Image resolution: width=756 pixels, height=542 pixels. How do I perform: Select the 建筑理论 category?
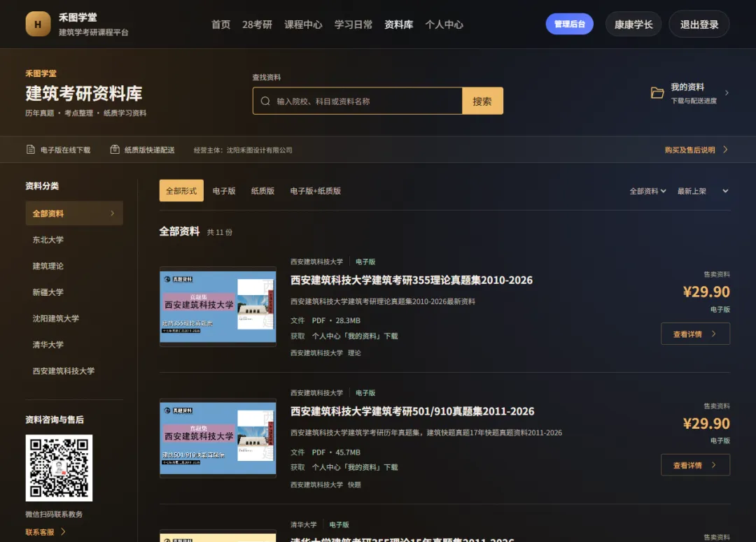(48, 266)
